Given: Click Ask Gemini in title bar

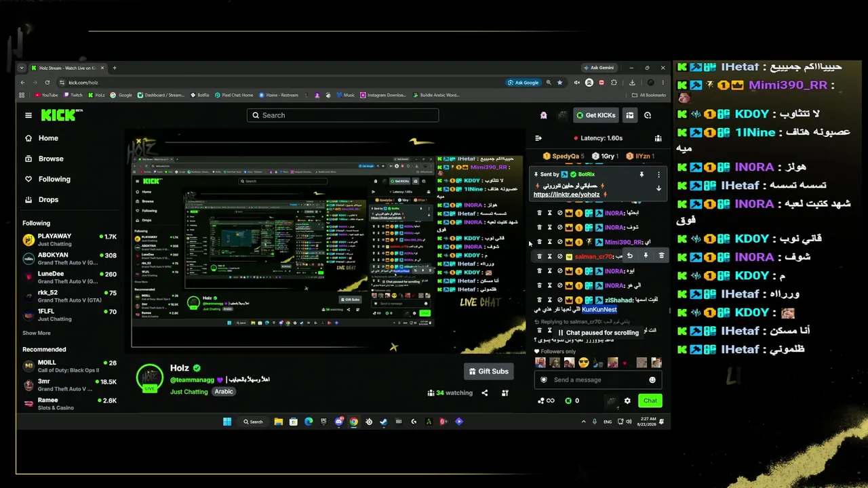Looking at the screenshot, I should coord(598,68).
